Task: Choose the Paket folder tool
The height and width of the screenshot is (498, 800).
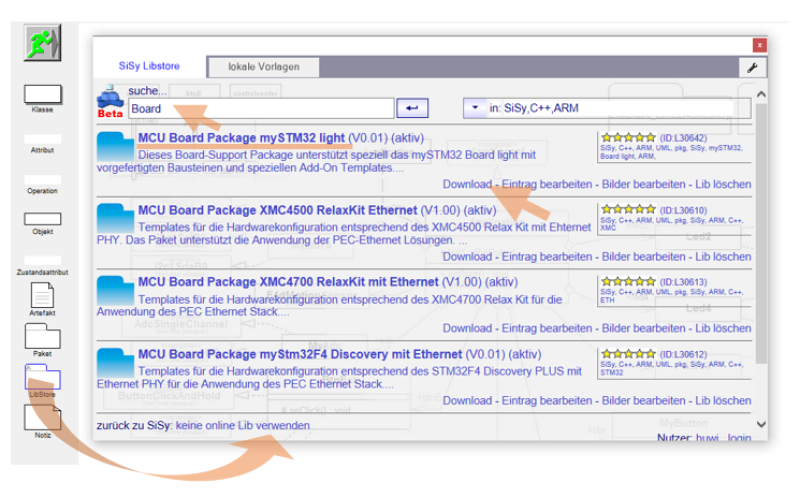Action: (x=42, y=336)
